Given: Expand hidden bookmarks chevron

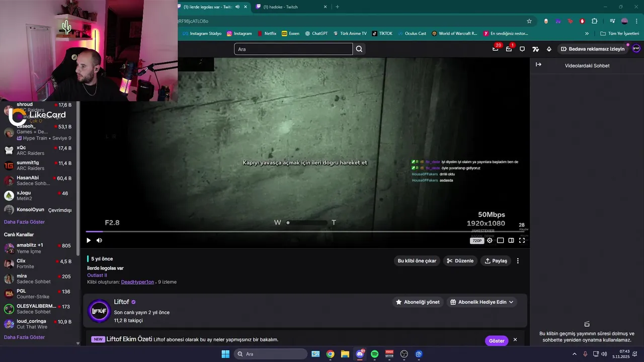Looking at the screenshot, I should [x=587, y=34].
